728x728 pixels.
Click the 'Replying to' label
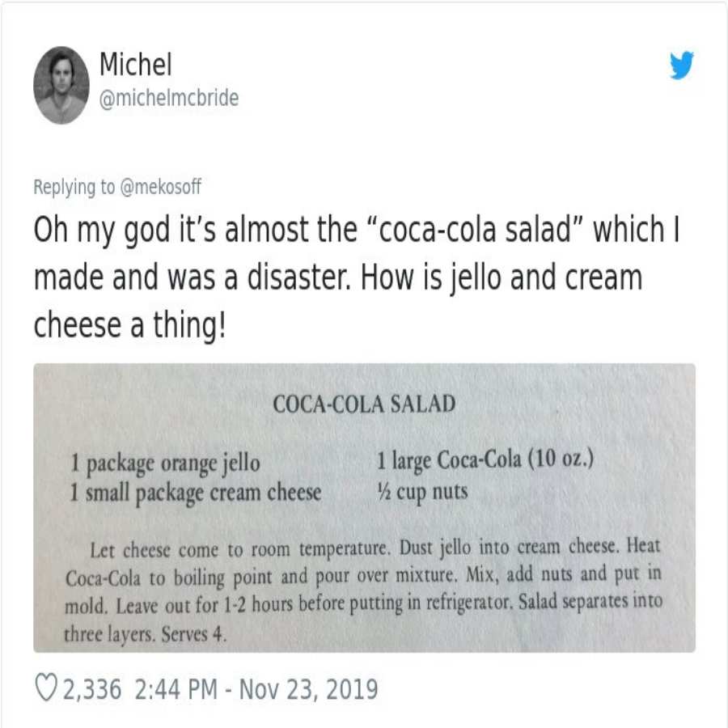tap(74, 187)
